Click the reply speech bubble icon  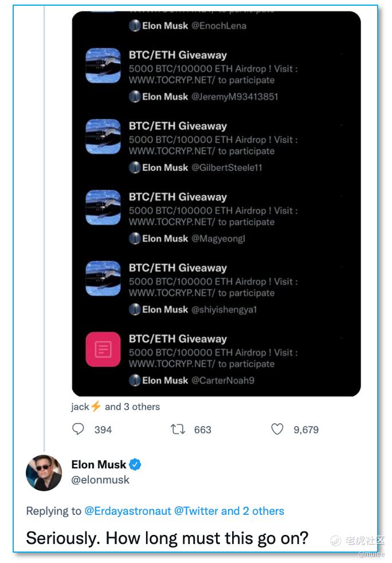coord(79,429)
